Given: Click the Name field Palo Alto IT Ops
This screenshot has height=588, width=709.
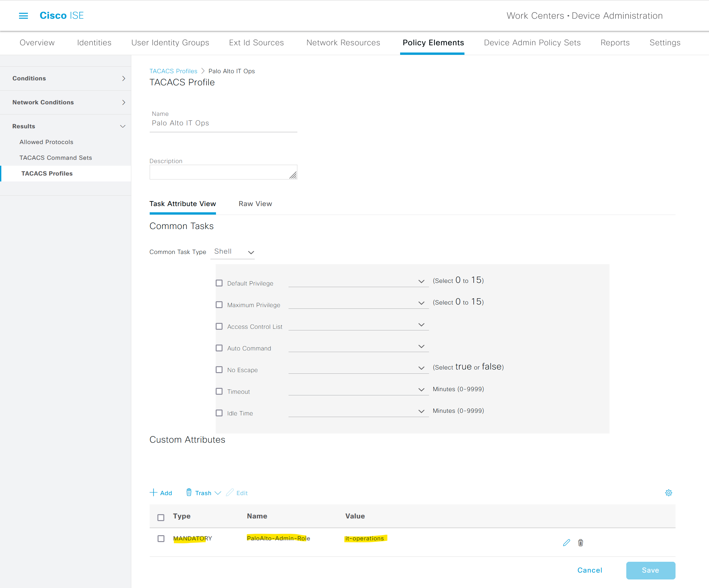Looking at the screenshot, I should pos(223,123).
